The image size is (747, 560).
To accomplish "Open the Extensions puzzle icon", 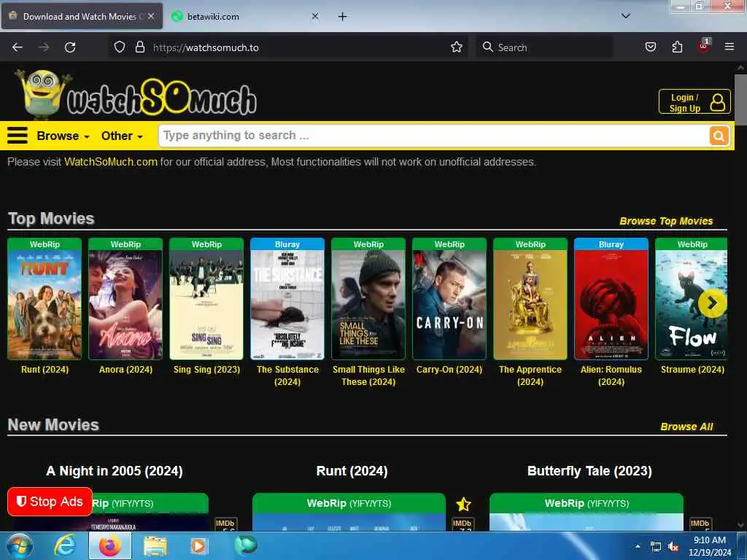I will point(677,47).
